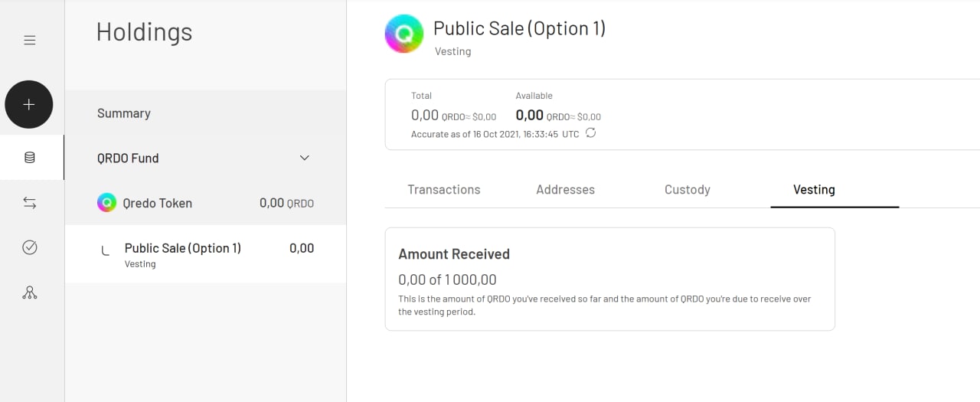Screen dimensions: 980x402
Task: Refresh the balance with the reload icon
Action: click(590, 133)
